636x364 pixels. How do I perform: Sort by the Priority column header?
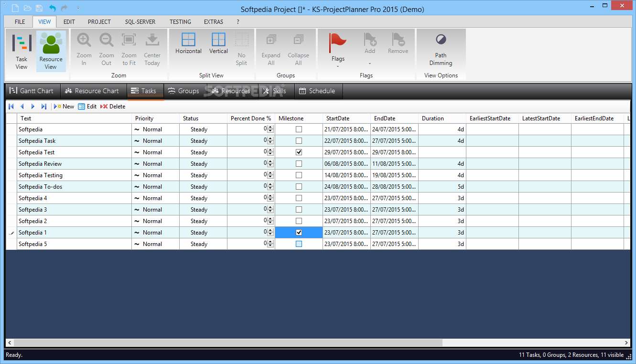pyautogui.click(x=155, y=118)
